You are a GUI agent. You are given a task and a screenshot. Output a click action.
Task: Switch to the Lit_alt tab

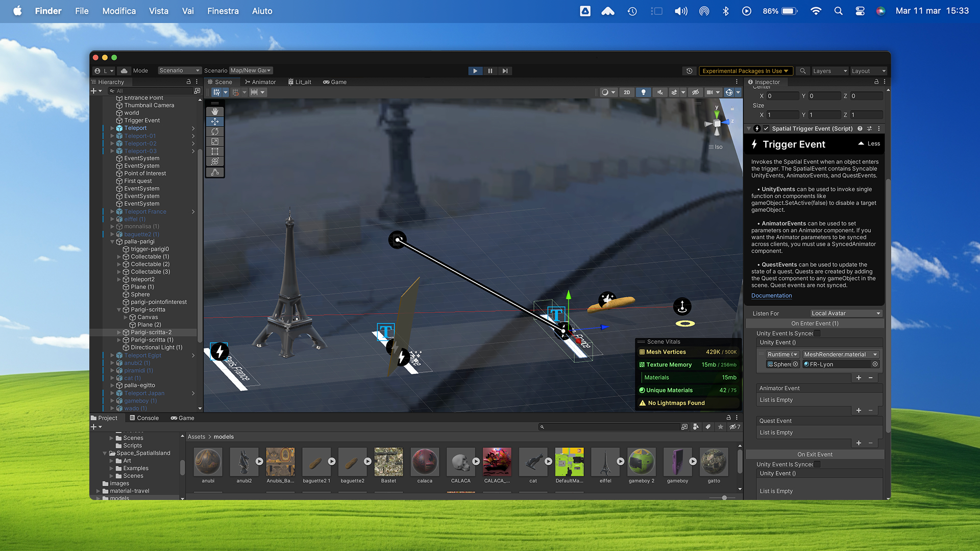(300, 82)
